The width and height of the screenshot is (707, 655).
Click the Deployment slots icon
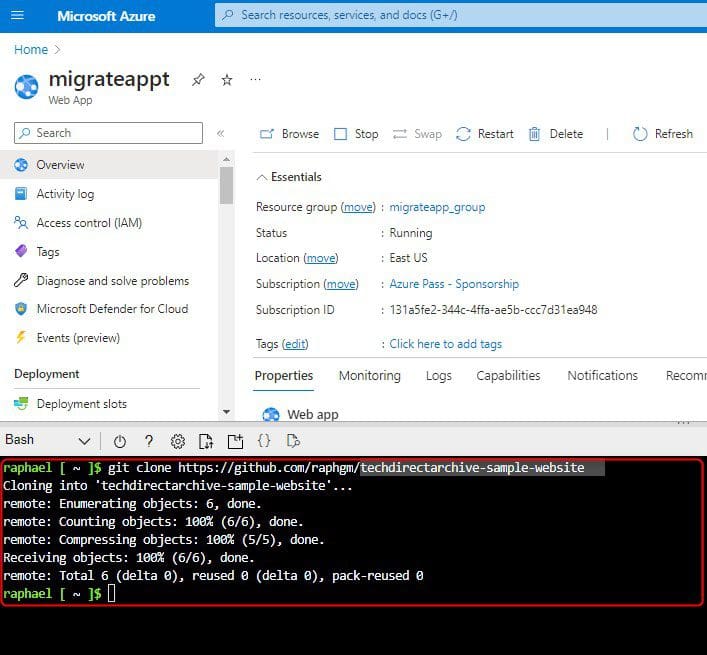point(21,403)
